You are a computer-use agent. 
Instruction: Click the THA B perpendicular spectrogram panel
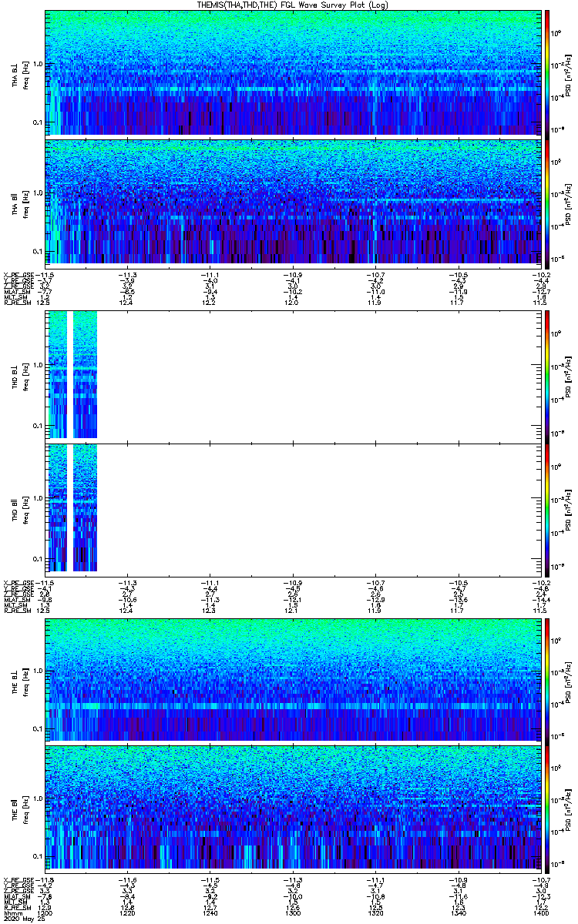[x=292, y=73]
